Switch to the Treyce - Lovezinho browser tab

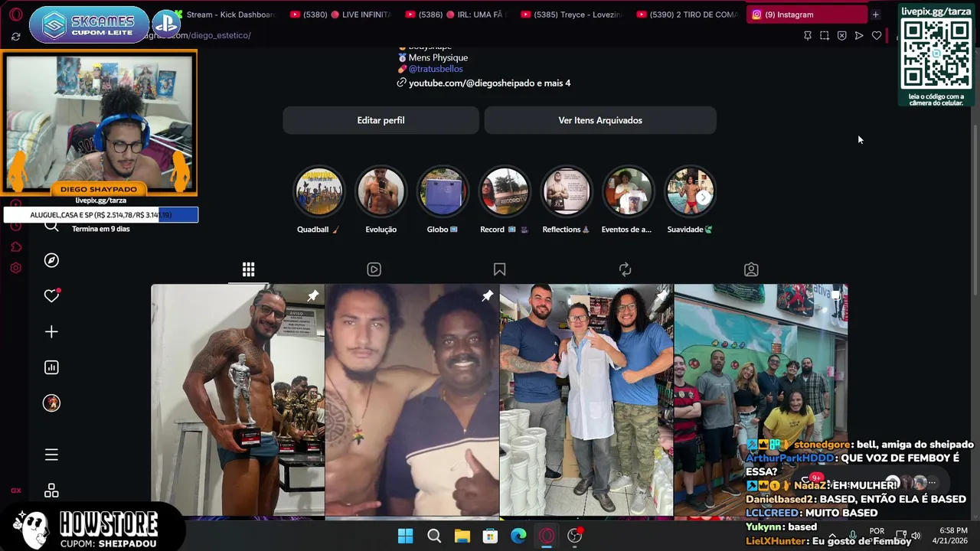[571, 15]
